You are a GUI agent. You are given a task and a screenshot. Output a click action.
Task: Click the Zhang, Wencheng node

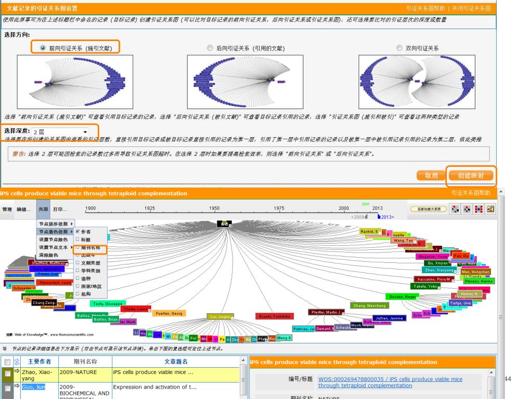[369, 305]
